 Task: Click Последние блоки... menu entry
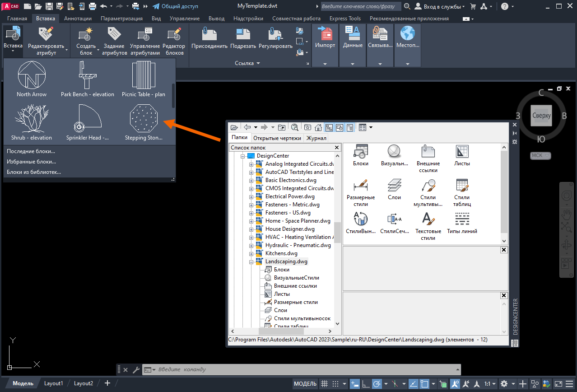pyautogui.click(x=31, y=151)
